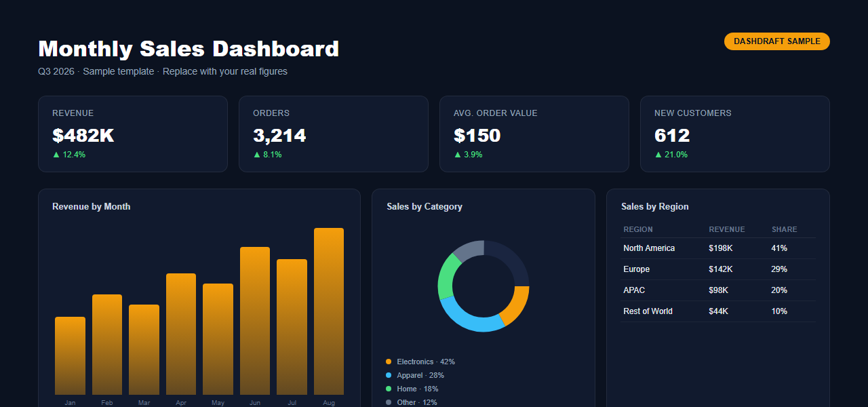Screen dimensions: 868x407
Task: Click the SHARE column header
Action: click(785, 229)
